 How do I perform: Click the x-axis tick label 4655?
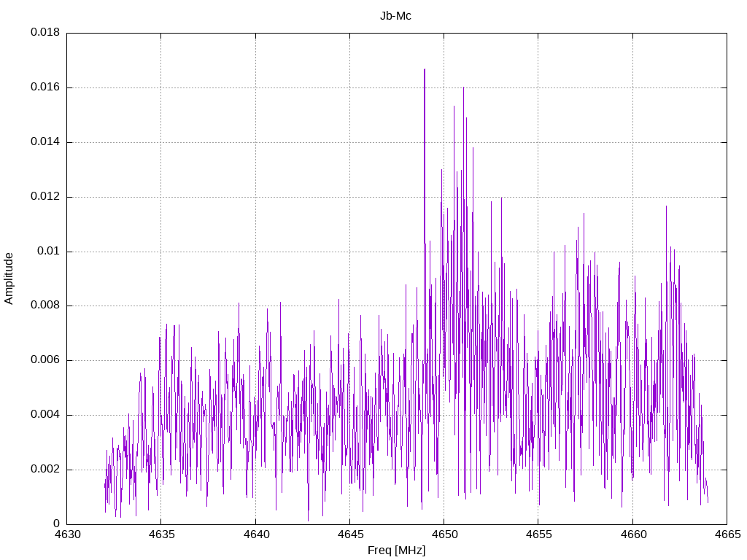(x=539, y=534)
